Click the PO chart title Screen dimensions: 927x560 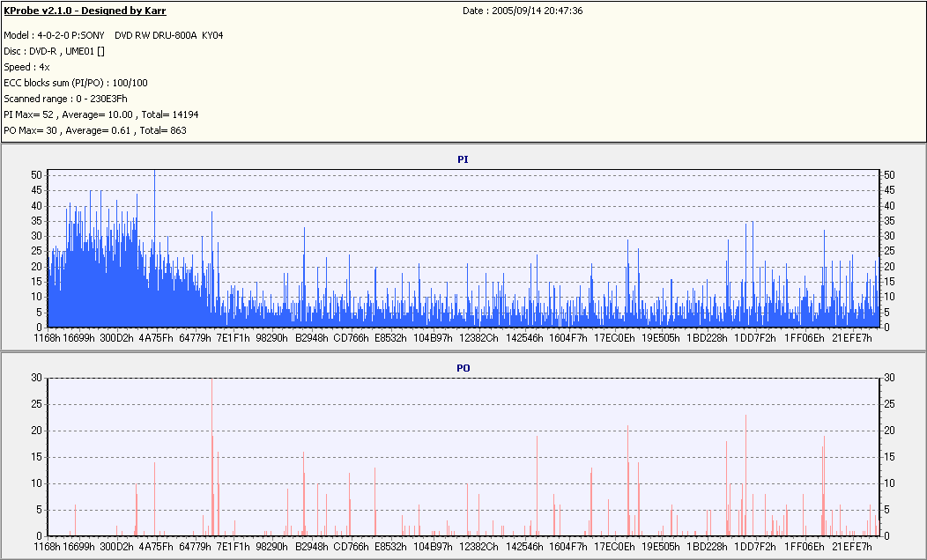pyautogui.click(x=463, y=367)
